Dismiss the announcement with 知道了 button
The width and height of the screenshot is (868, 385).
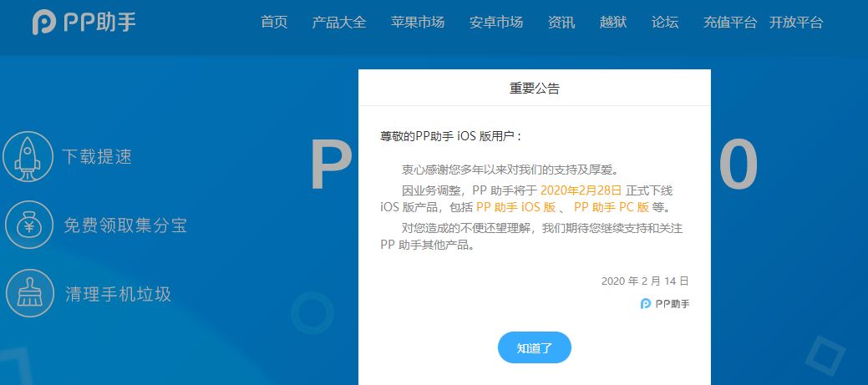click(x=535, y=348)
